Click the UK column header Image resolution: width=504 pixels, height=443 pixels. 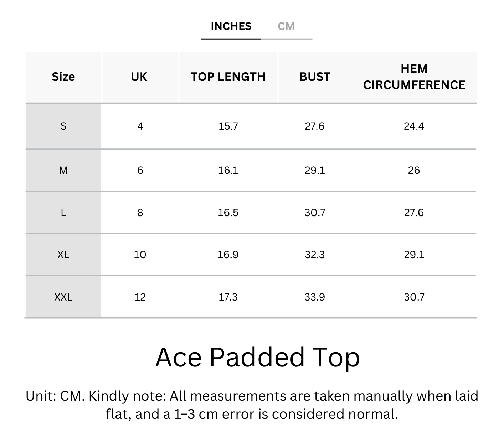pyautogui.click(x=139, y=77)
